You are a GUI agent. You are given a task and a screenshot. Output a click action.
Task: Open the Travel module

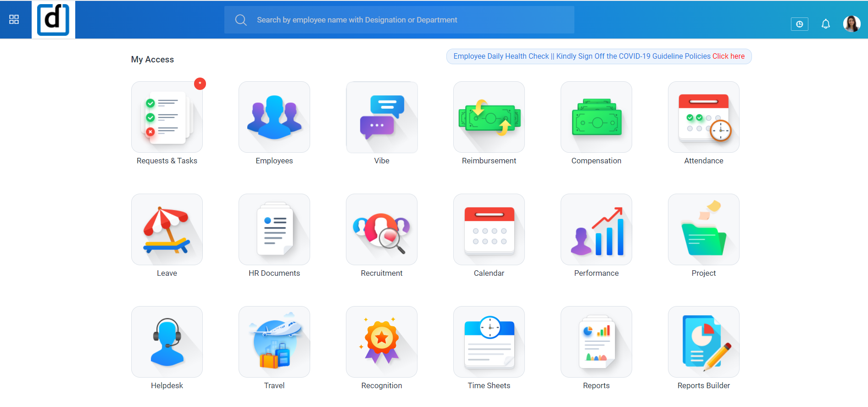click(274, 342)
